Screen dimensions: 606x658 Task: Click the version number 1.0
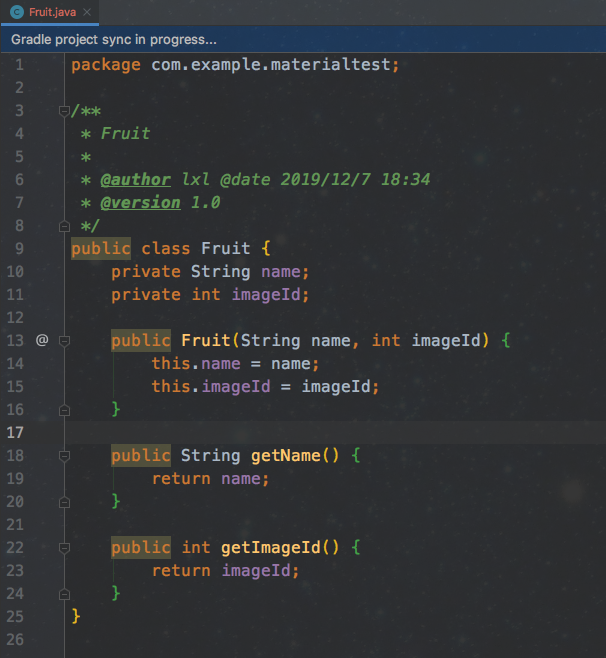[x=206, y=203]
